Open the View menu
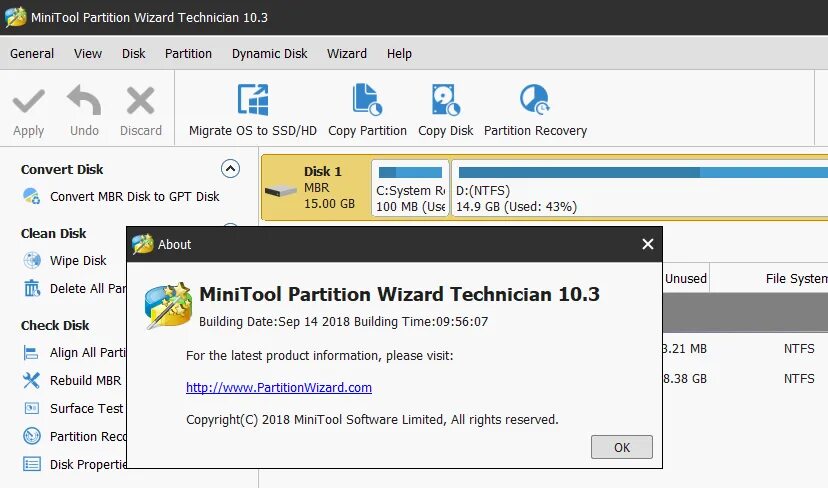 [x=88, y=53]
